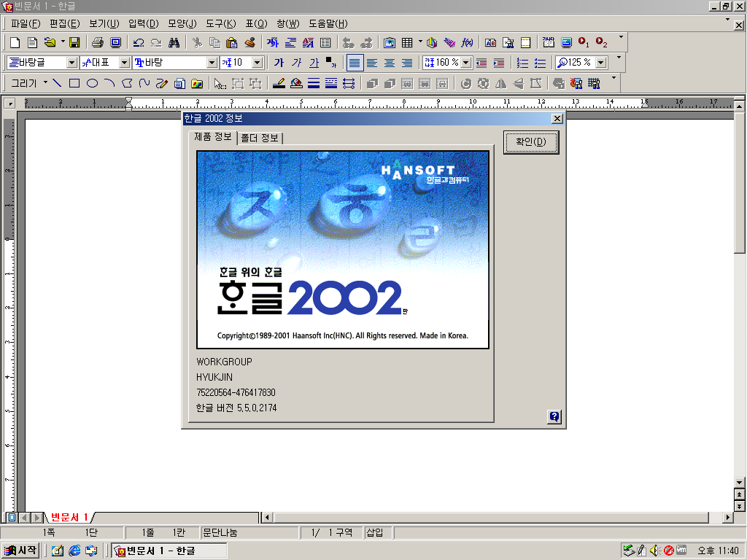Open the 도움말(H) menu

coord(328,23)
